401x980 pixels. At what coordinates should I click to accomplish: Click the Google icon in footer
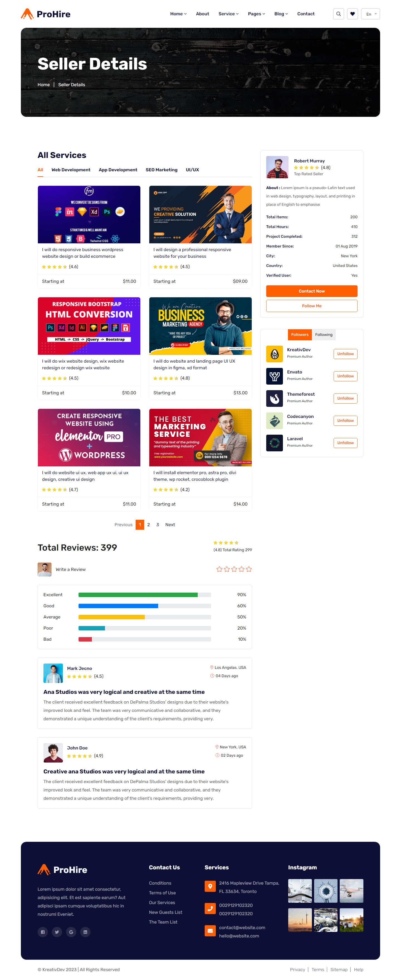(x=71, y=932)
